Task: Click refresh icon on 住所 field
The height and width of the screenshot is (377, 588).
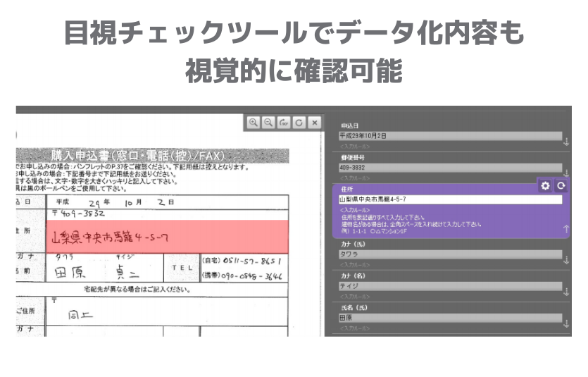Action: 561,186
